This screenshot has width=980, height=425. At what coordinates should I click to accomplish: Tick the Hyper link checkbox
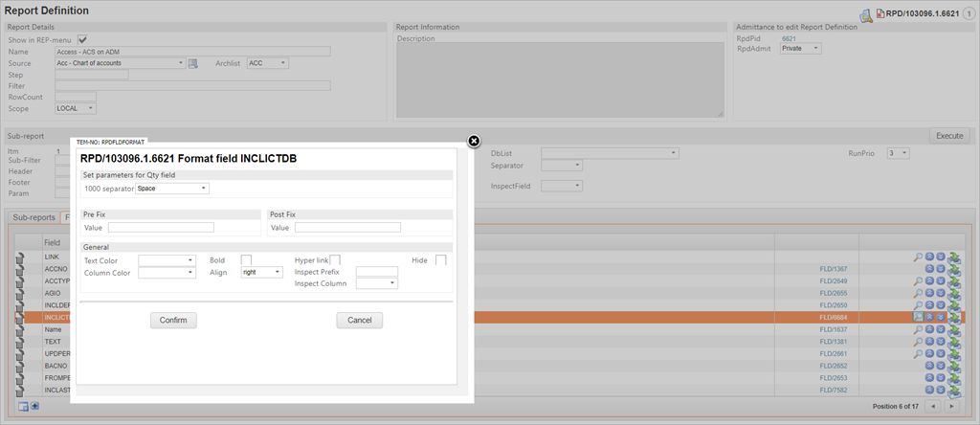335,260
